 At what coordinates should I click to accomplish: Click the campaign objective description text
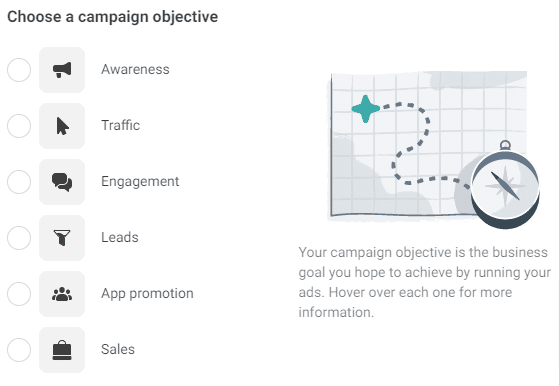[x=425, y=282]
